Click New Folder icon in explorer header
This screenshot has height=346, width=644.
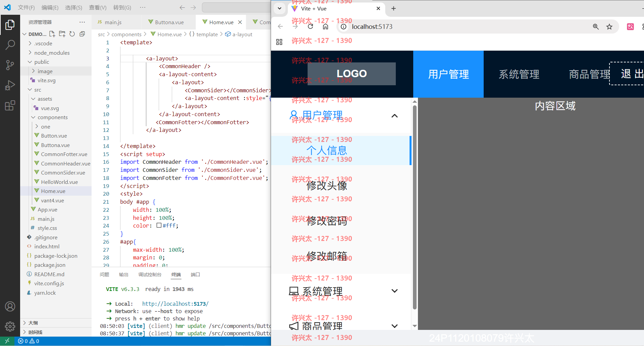click(62, 34)
